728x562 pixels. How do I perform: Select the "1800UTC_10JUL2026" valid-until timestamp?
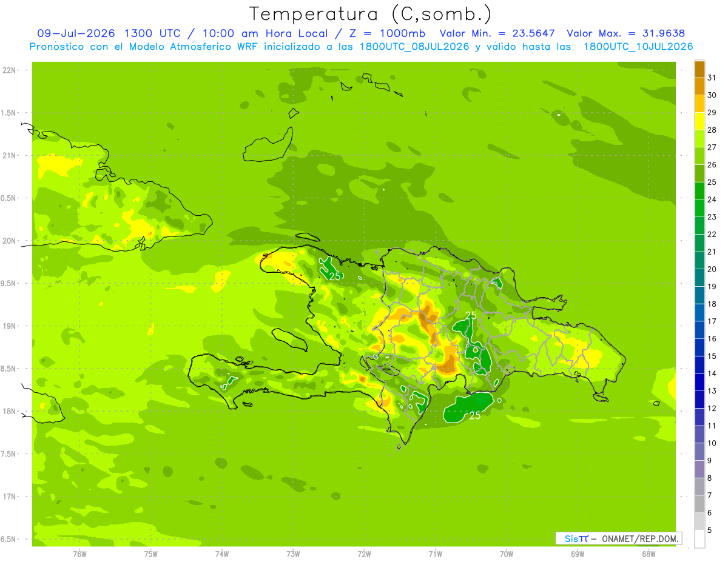tap(638, 47)
